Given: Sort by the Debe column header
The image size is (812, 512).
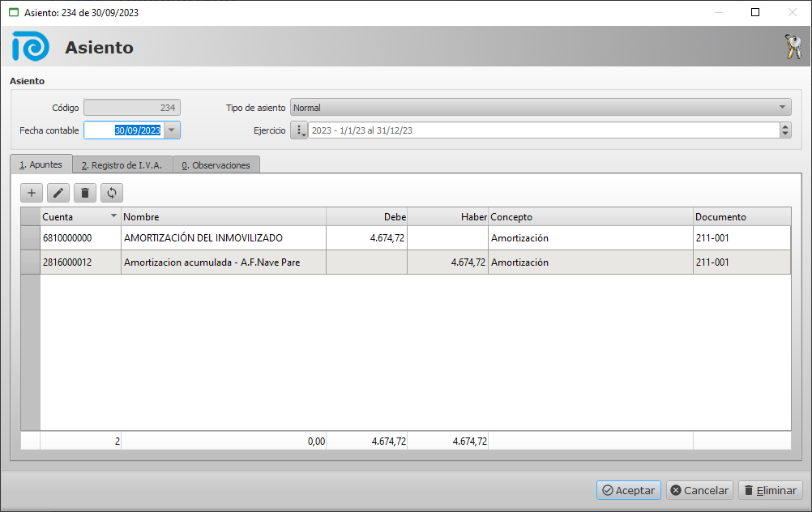Looking at the screenshot, I should coord(366,217).
